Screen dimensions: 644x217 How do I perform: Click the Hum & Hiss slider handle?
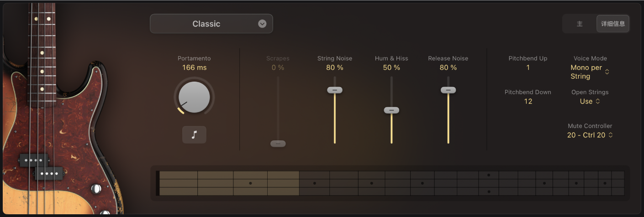391,110
